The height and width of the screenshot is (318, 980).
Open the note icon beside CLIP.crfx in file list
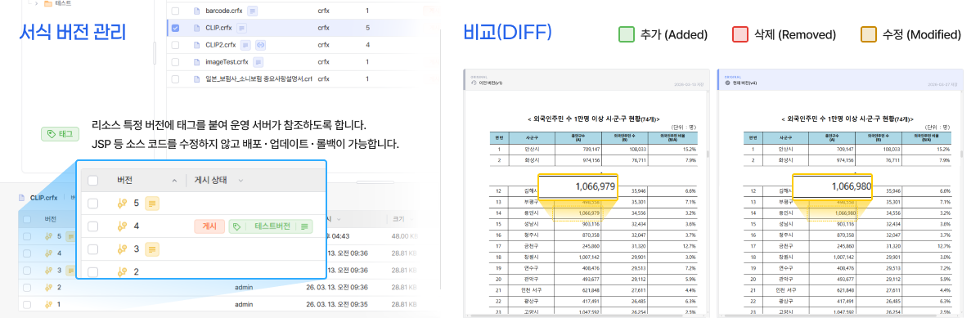click(242, 28)
